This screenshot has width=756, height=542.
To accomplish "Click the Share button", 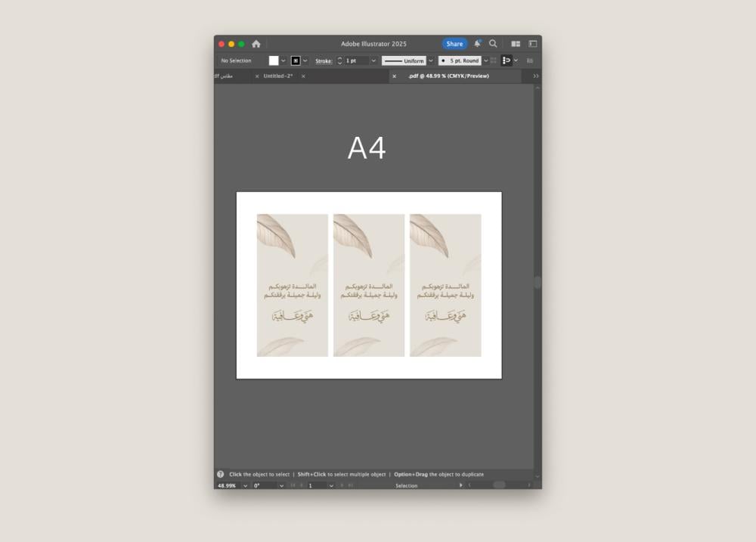I will [454, 44].
